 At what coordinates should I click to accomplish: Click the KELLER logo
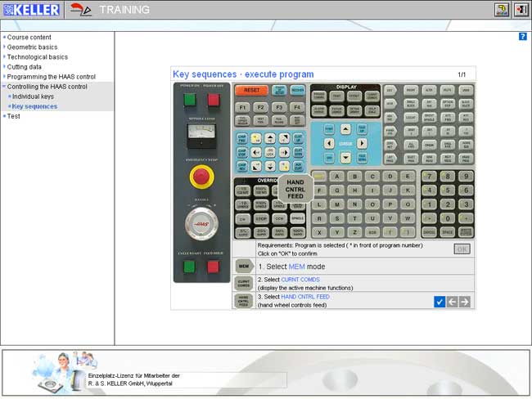click(32, 10)
